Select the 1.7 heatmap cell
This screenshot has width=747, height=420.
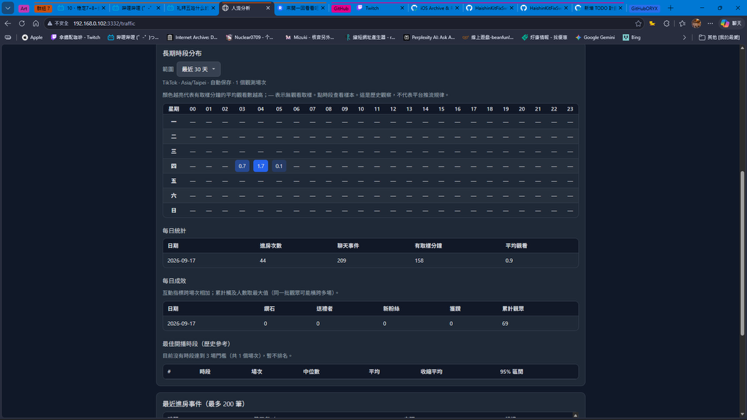pos(261,166)
